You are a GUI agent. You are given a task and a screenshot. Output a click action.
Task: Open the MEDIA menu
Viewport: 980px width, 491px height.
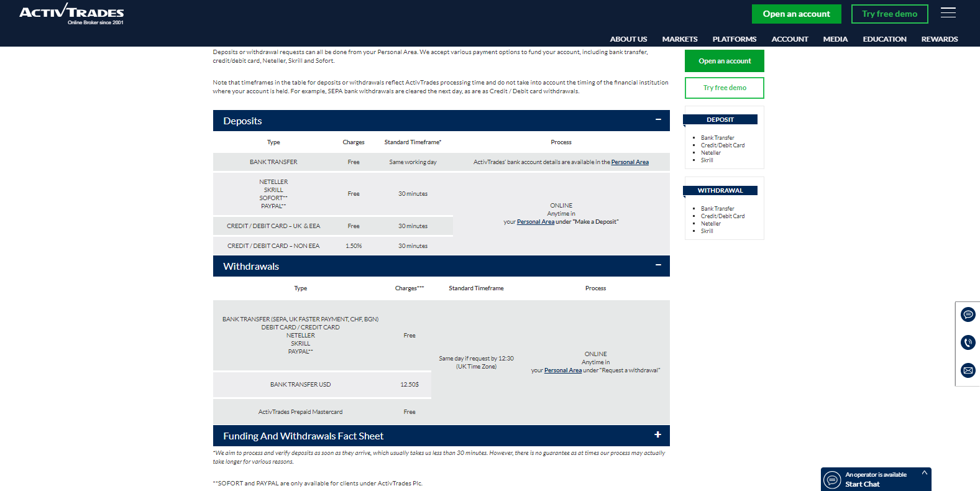(x=835, y=39)
